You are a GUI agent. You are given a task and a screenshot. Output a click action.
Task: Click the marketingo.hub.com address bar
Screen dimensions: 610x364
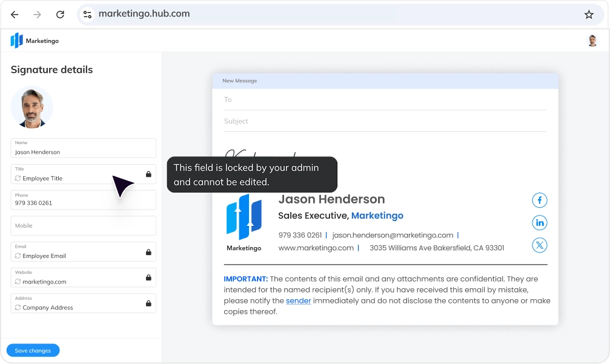pyautogui.click(x=340, y=15)
